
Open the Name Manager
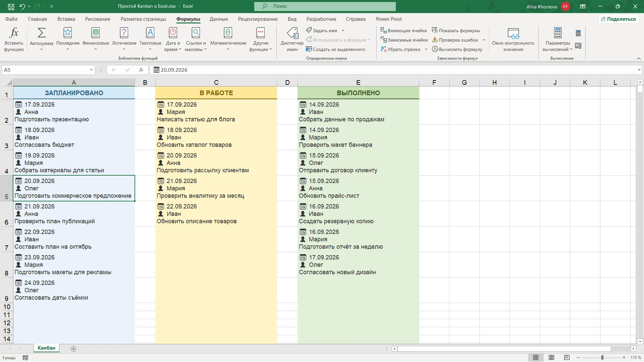pyautogui.click(x=292, y=40)
